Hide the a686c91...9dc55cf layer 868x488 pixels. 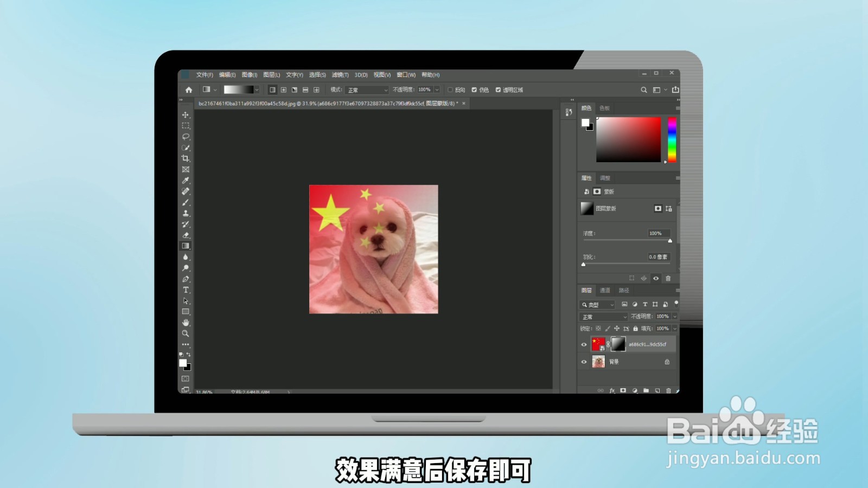584,344
